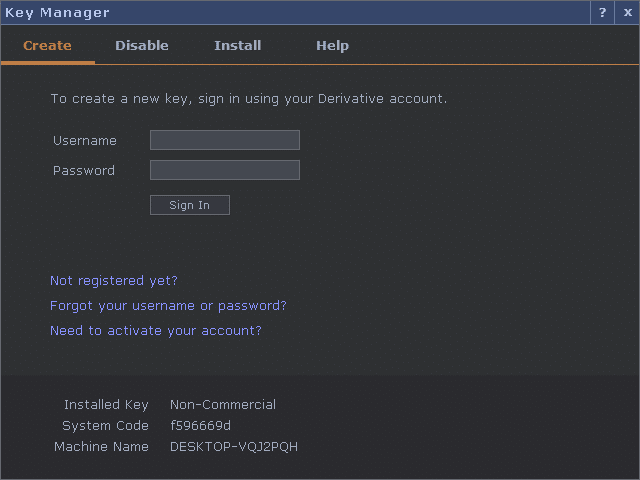Image resolution: width=640 pixels, height=480 pixels.
Task: Click the Non-Commercial installed key value
Action: [223, 405]
